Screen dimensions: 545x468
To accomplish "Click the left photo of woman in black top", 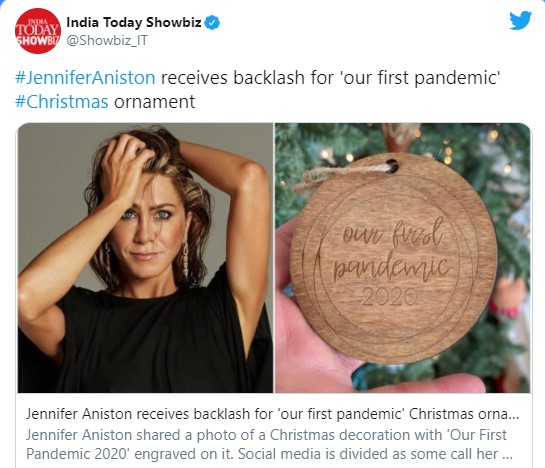I will 145,258.
